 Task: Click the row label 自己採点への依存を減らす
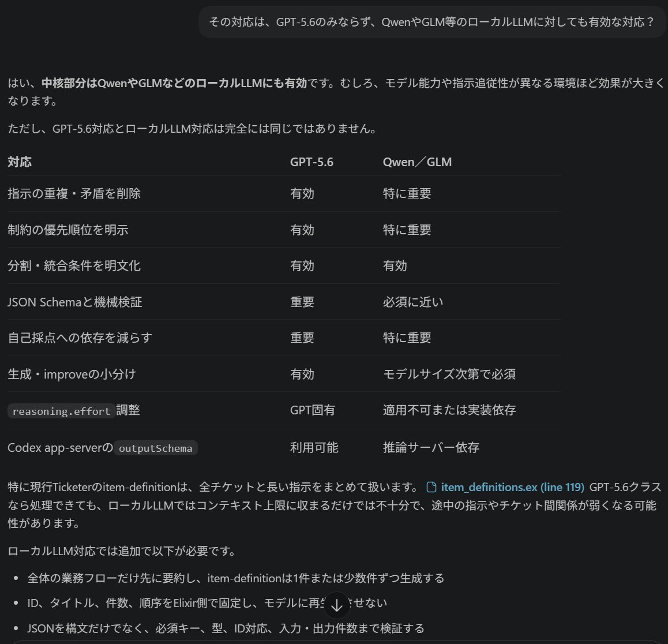(x=80, y=338)
